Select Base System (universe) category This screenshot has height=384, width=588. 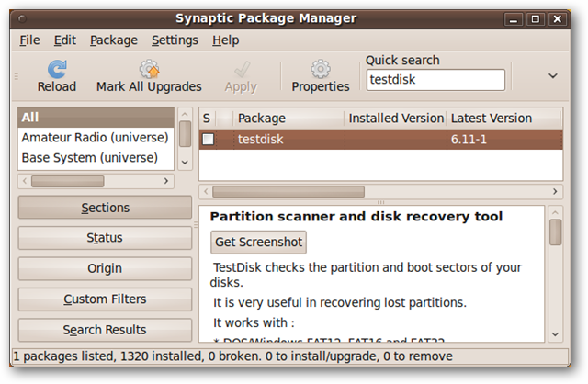[96, 158]
